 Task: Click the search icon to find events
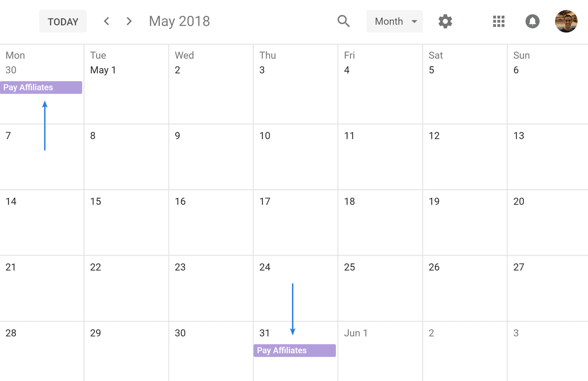(343, 21)
